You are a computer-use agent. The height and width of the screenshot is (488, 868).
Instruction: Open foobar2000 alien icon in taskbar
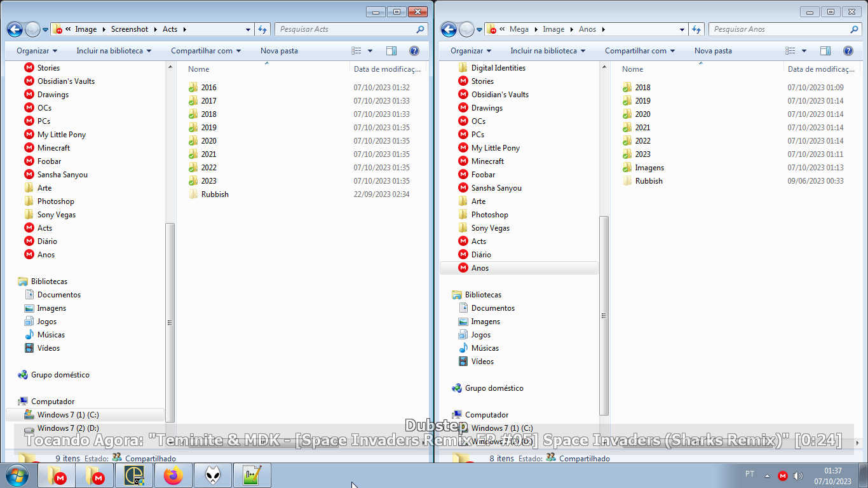coord(212,475)
